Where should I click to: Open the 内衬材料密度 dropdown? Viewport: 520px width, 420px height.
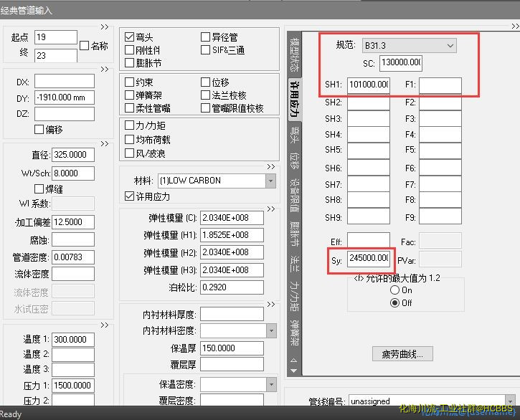[270, 331]
